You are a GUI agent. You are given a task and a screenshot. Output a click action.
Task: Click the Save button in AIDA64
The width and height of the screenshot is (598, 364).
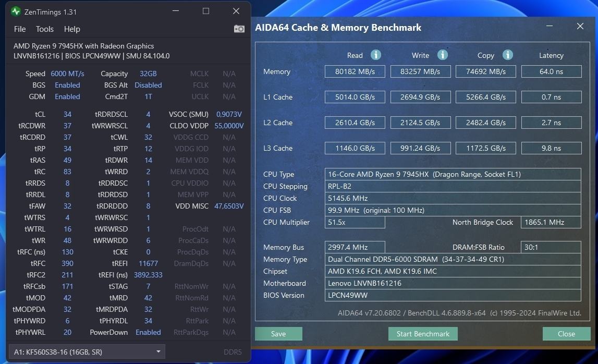pyautogui.click(x=278, y=334)
